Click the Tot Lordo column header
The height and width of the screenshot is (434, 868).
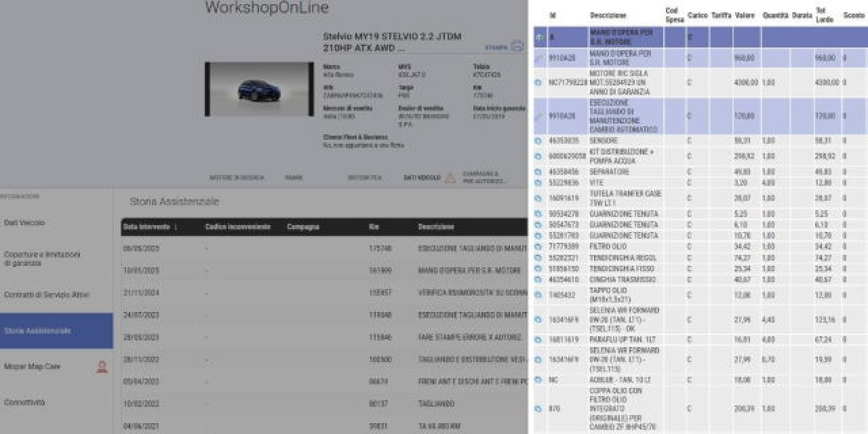[825, 15]
